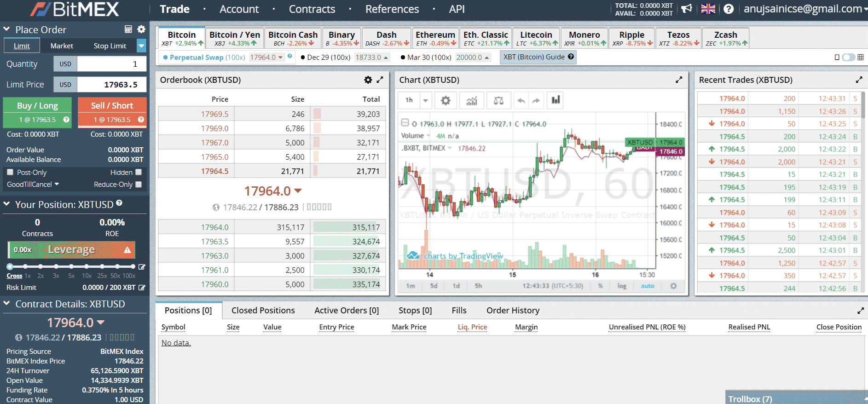Enable the Reduce-Only checkbox
Viewport: 868px width, 404px height.
139,185
